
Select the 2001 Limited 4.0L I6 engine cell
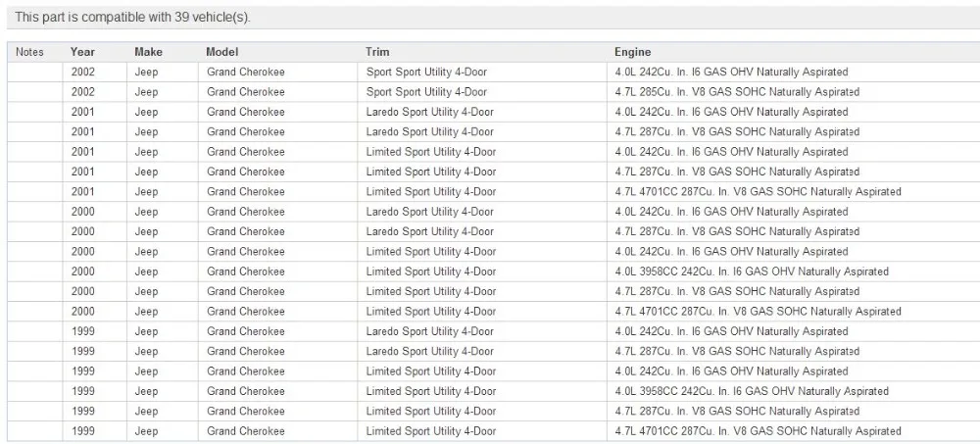point(731,152)
